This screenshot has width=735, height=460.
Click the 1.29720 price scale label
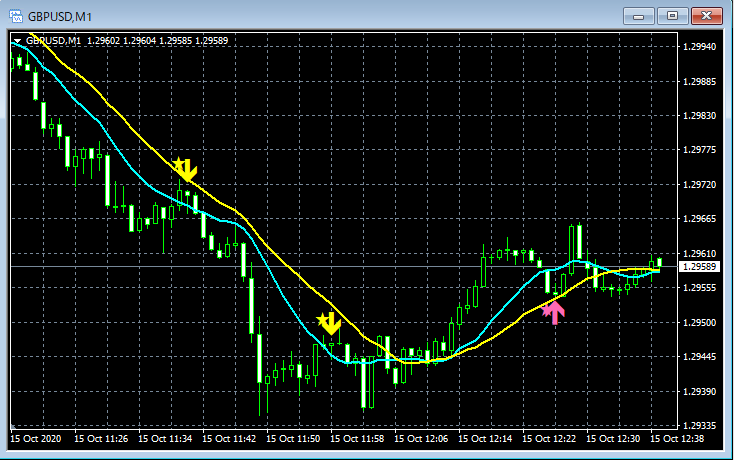[699, 185]
